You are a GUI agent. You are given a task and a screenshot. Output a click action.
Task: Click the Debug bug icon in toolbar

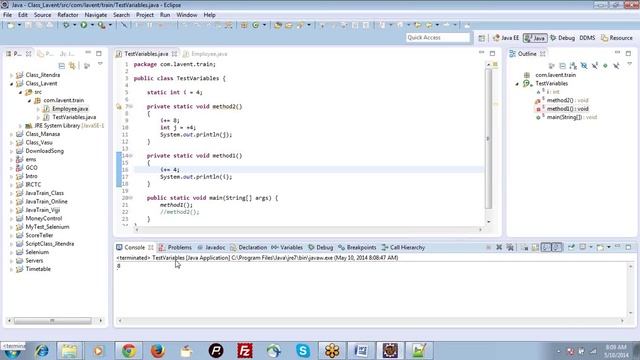66,25
